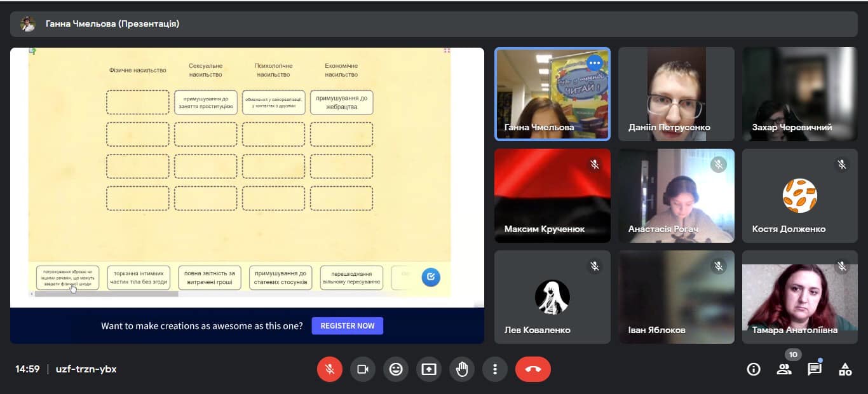868x394 pixels.
Task: Open the activities panel icon
Action: [845, 369]
